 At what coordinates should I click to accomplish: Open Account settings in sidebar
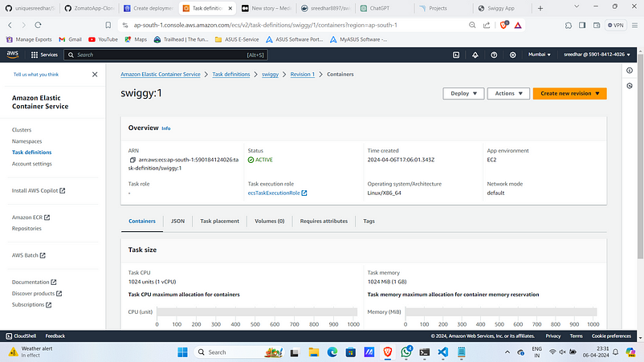tap(32, 164)
